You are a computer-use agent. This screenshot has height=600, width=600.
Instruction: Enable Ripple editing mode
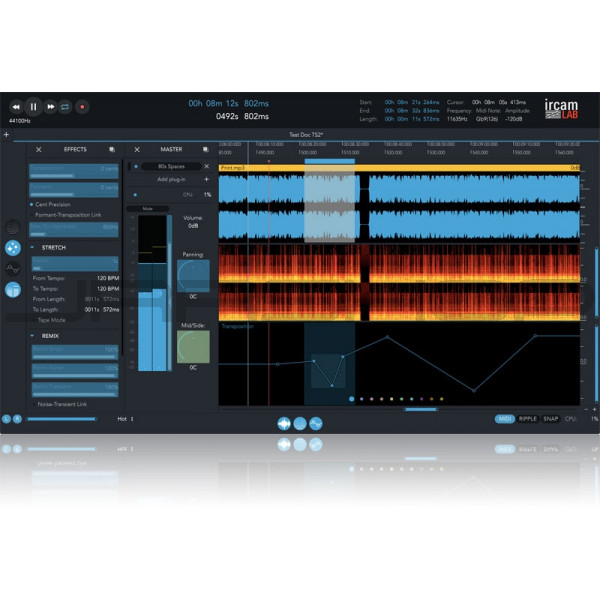click(x=527, y=419)
